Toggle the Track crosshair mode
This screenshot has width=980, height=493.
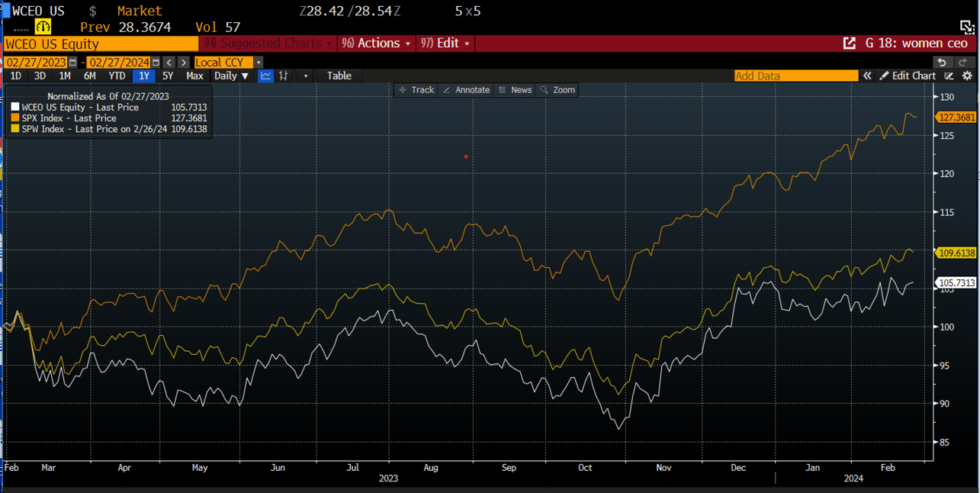click(416, 90)
